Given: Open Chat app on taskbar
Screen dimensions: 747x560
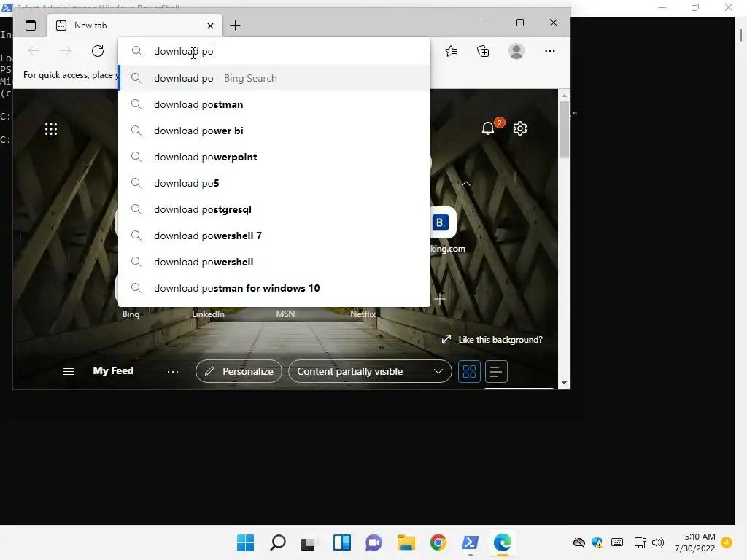Looking at the screenshot, I should pyautogui.click(x=373, y=542).
